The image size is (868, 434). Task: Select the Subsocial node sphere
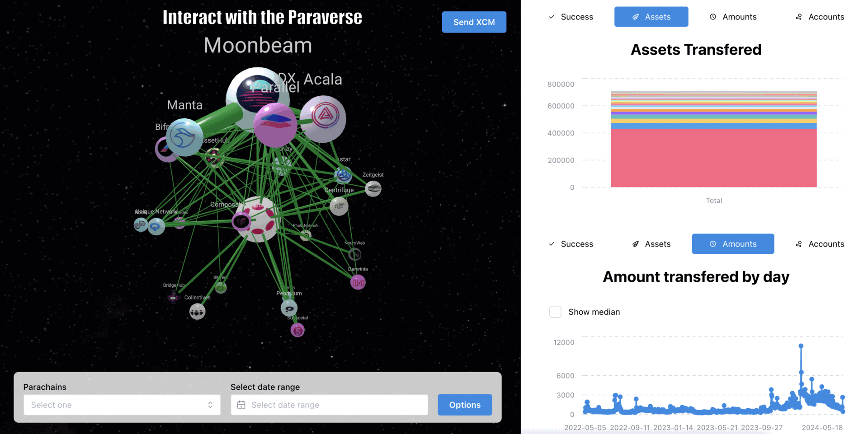297,331
